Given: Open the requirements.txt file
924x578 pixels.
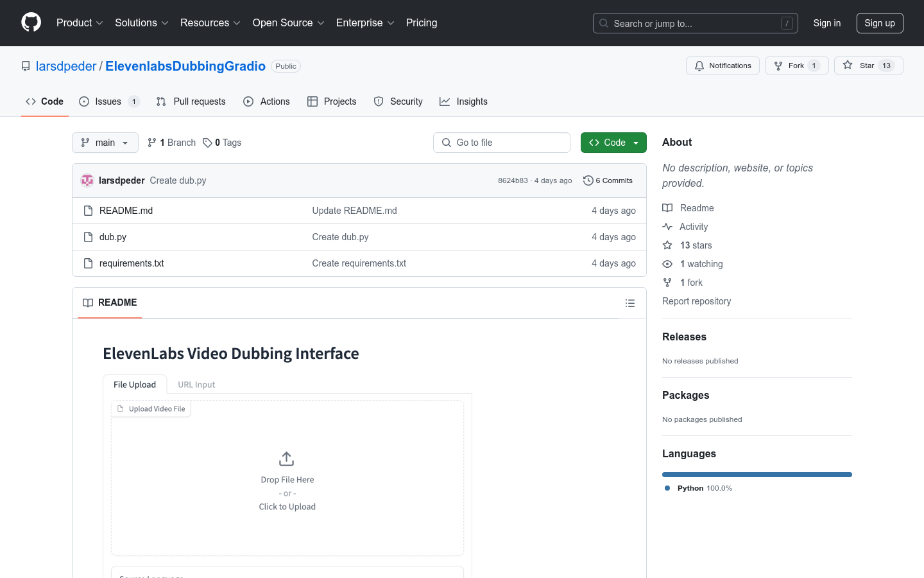Looking at the screenshot, I should pyautogui.click(x=132, y=263).
